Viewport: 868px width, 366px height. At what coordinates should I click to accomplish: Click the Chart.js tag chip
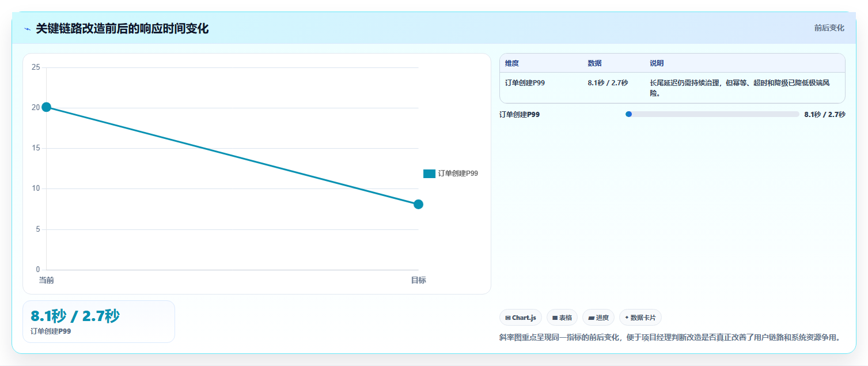520,318
